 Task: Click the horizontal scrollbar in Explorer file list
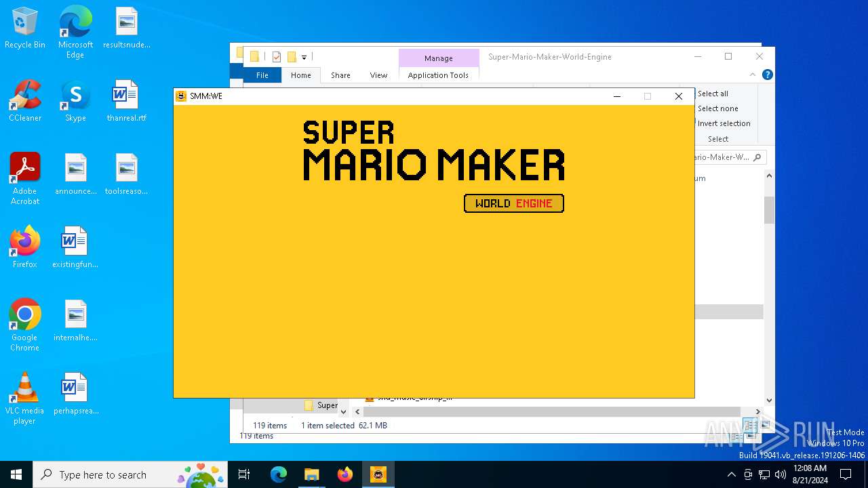pyautogui.click(x=552, y=411)
